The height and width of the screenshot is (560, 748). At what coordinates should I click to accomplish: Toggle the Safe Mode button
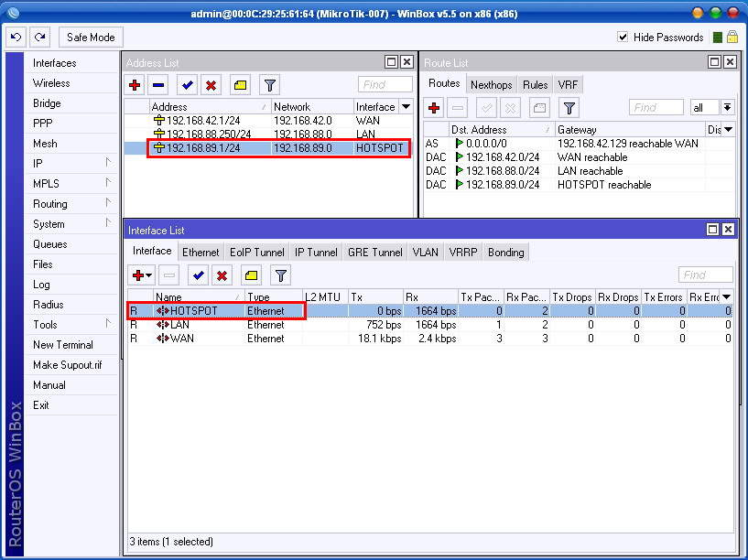[x=91, y=38]
